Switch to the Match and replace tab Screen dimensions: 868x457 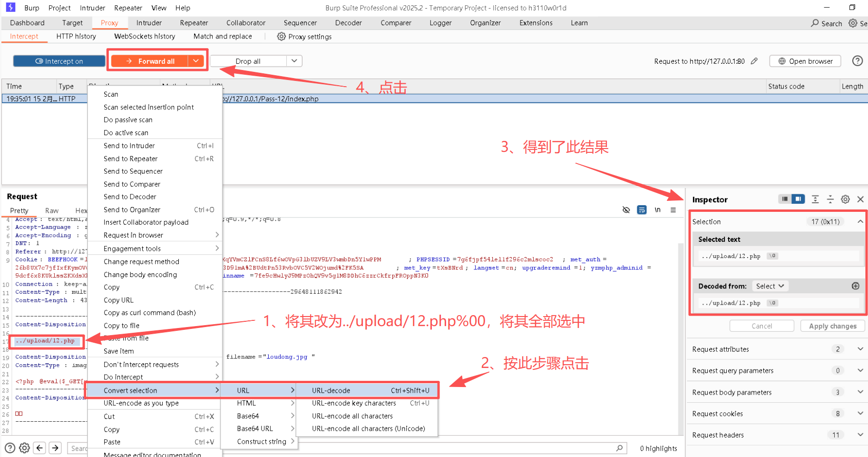pyautogui.click(x=223, y=36)
